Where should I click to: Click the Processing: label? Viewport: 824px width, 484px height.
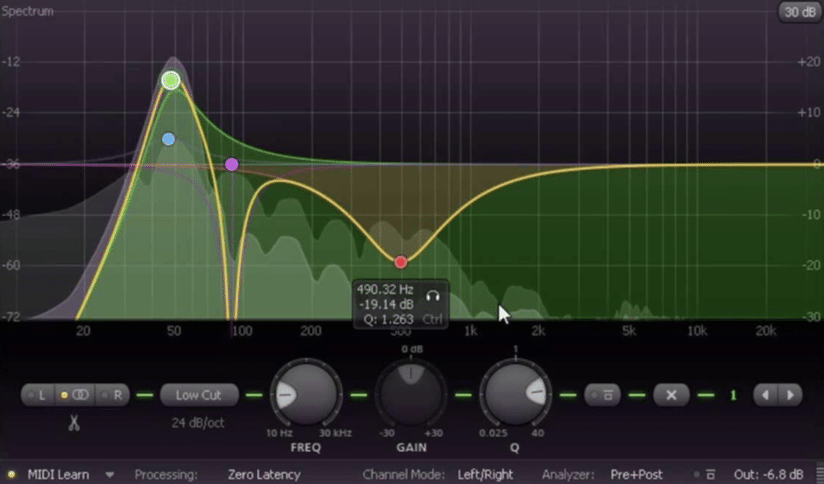(x=166, y=475)
